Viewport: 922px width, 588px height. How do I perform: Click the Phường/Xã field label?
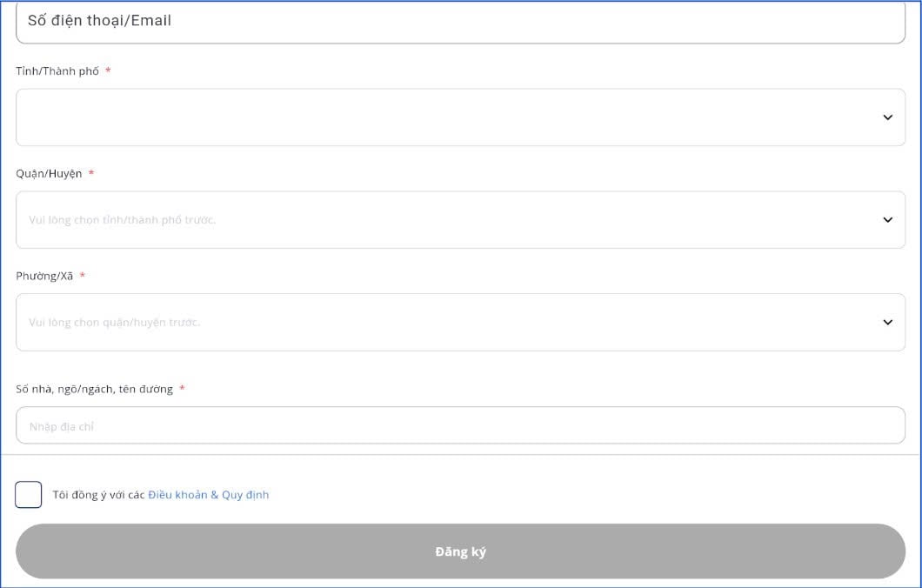[44, 277]
